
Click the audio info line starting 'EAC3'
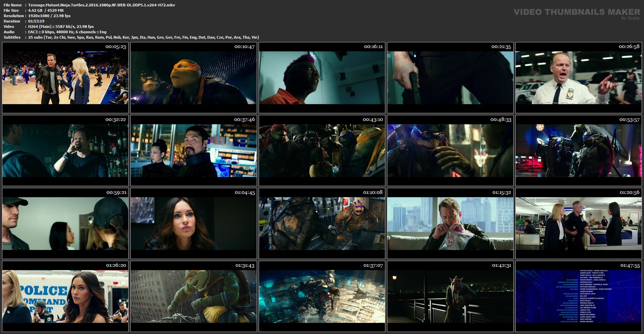[67, 32]
